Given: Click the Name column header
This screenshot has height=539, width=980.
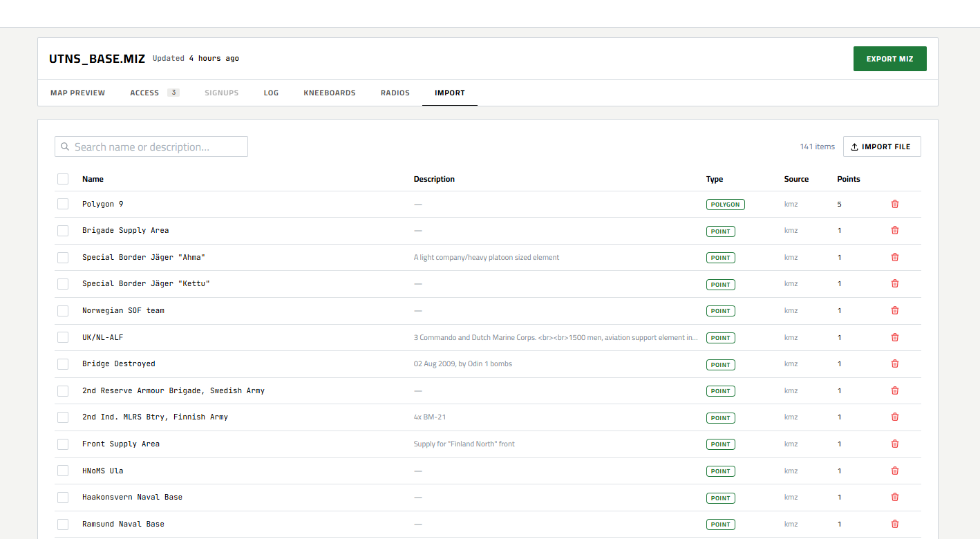Looking at the screenshot, I should 93,179.
